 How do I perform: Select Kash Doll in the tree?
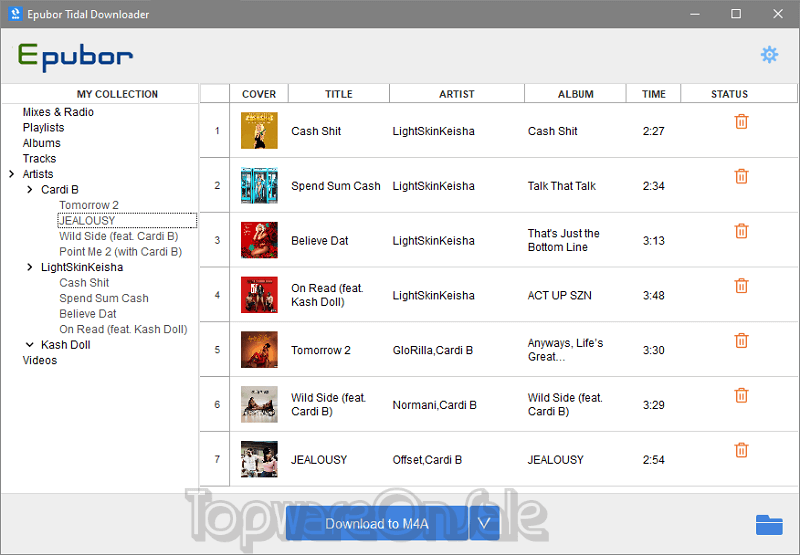pyautogui.click(x=66, y=345)
